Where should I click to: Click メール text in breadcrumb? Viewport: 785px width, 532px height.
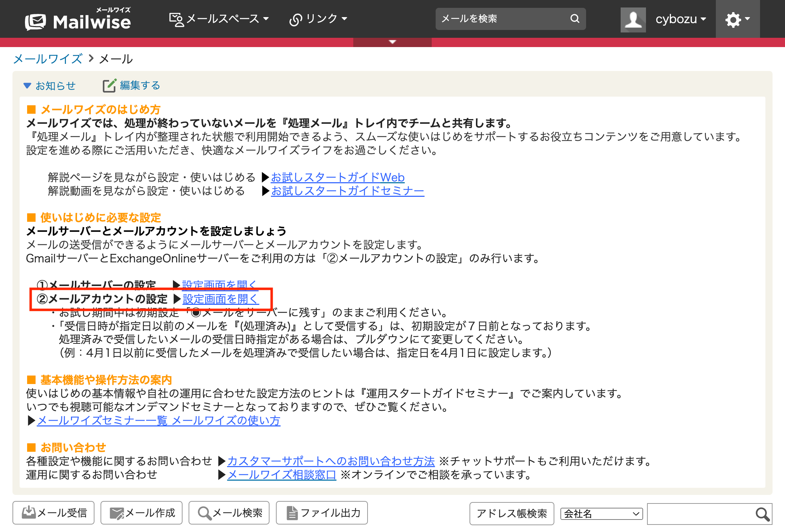point(116,59)
